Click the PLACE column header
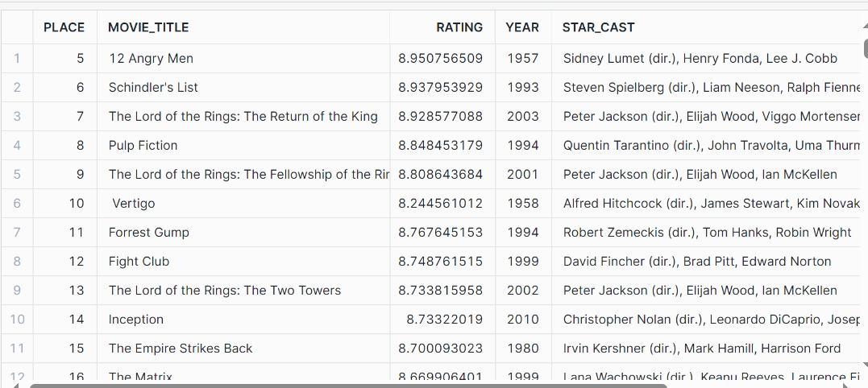The height and width of the screenshot is (388, 868). click(x=64, y=27)
